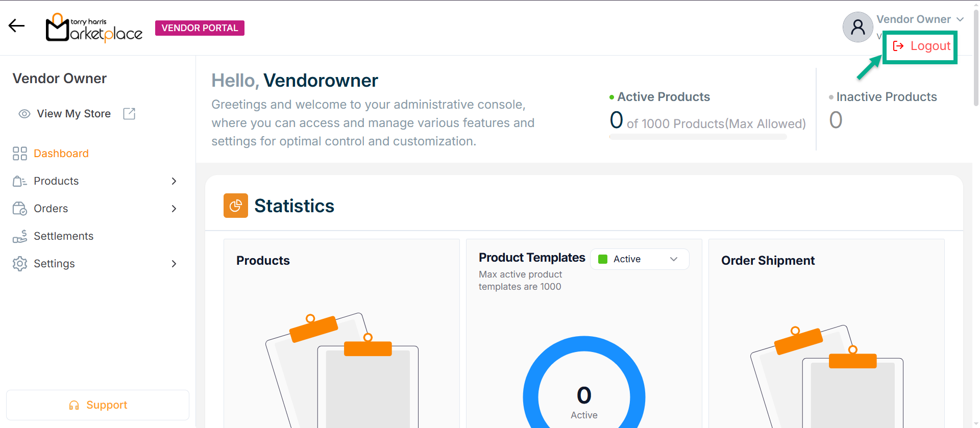980x428 pixels.
Task: Open the Support button at sidebar bottom
Action: click(x=97, y=405)
